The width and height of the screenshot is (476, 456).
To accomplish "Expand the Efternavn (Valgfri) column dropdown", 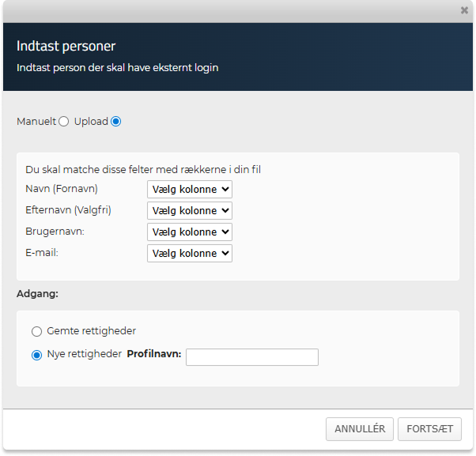I will (190, 210).
